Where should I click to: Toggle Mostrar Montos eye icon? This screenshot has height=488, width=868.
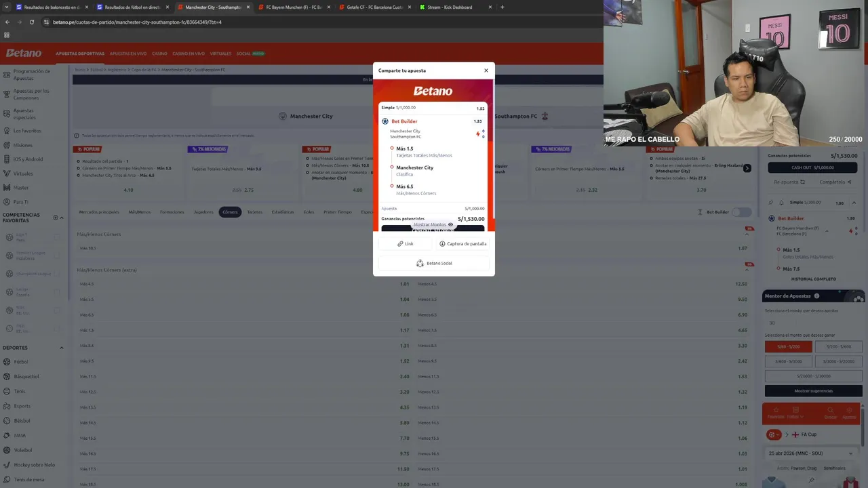click(x=450, y=224)
